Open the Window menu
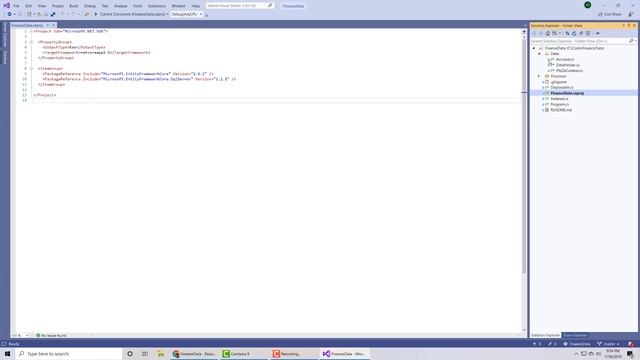Viewport: 640px width, 360px height. [178, 6]
